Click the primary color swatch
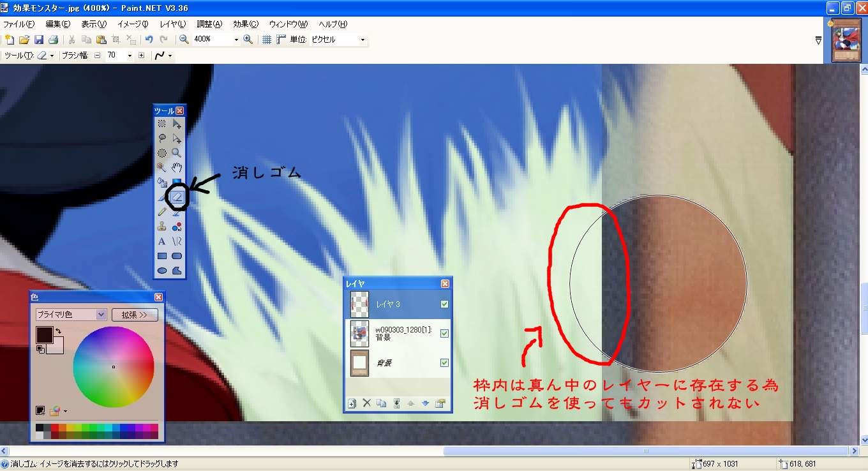The height and width of the screenshot is (471, 868). (x=44, y=334)
